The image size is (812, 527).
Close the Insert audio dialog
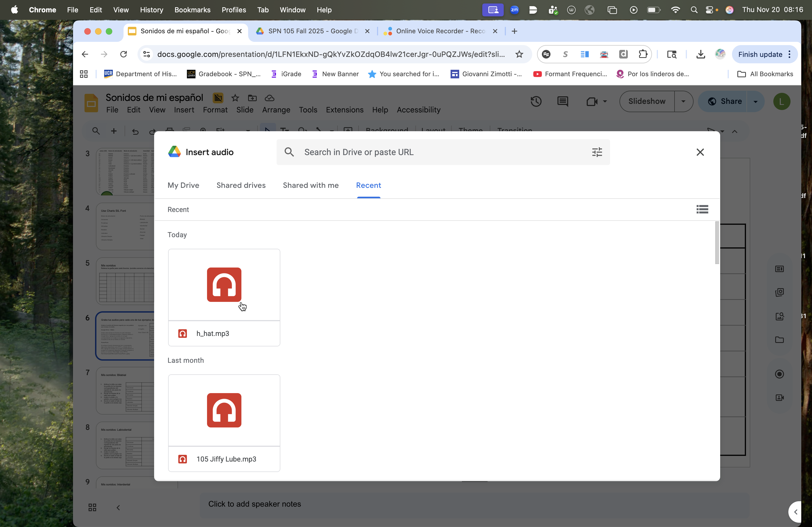700,152
